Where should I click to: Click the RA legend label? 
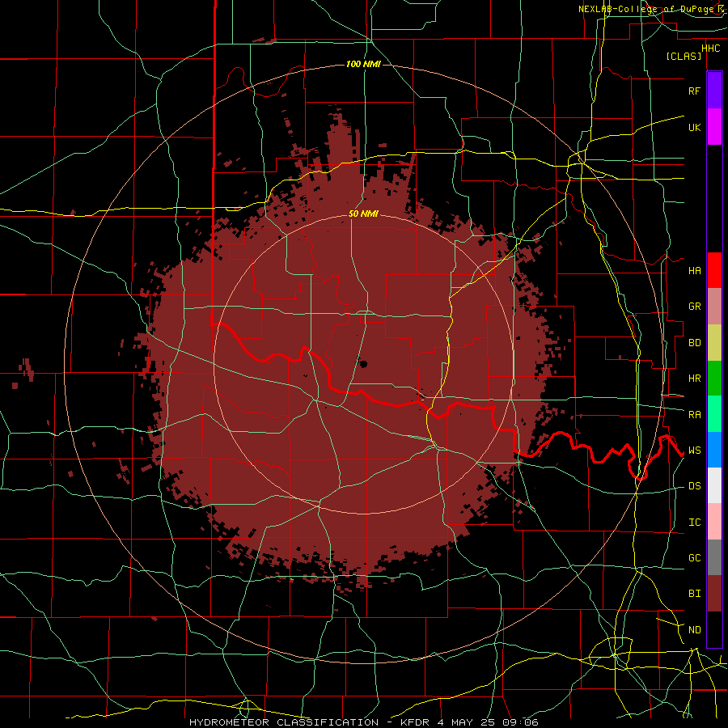click(694, 414)
